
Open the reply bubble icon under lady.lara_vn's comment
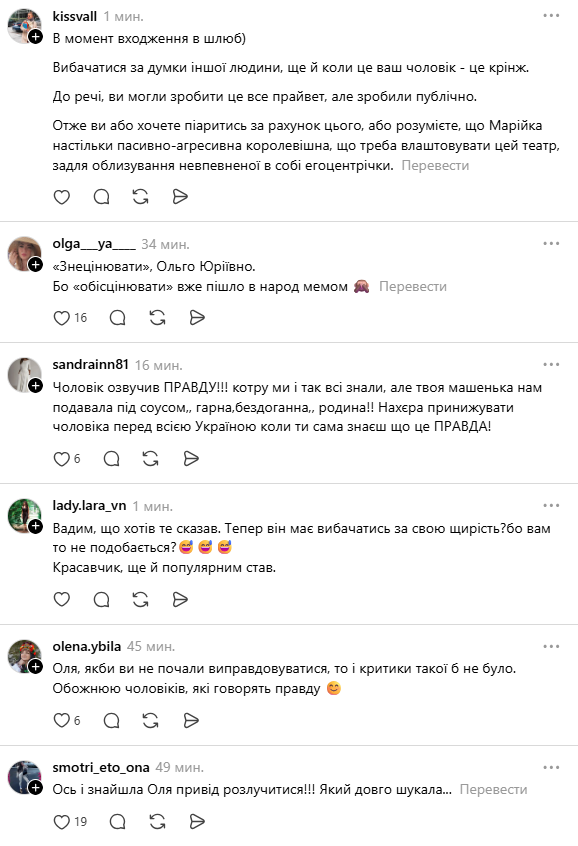[x=101, y=600]
